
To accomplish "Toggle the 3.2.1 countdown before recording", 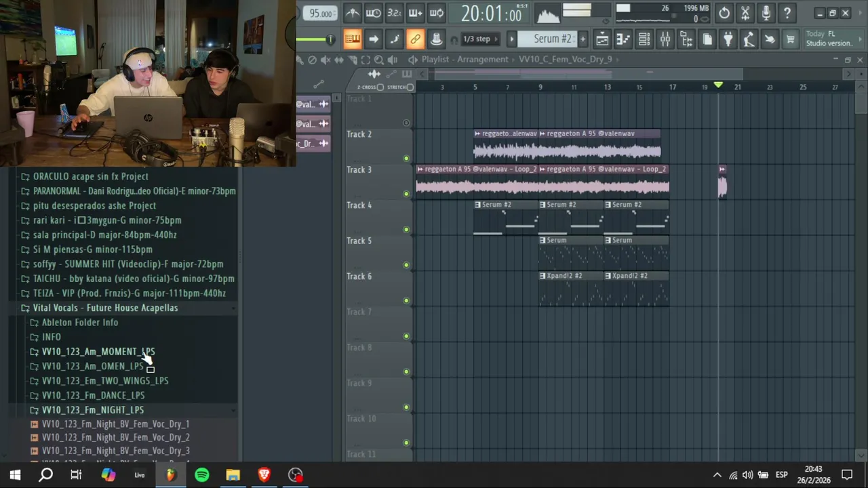I will [x=394, y=13].
